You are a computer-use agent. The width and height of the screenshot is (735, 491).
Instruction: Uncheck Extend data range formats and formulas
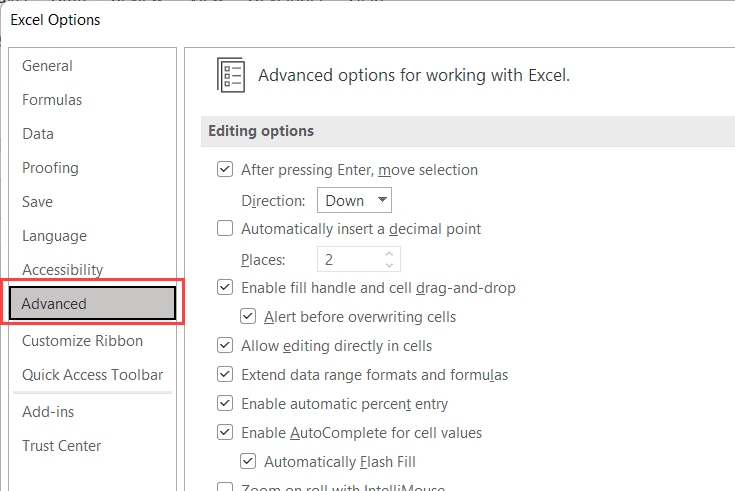225,375
